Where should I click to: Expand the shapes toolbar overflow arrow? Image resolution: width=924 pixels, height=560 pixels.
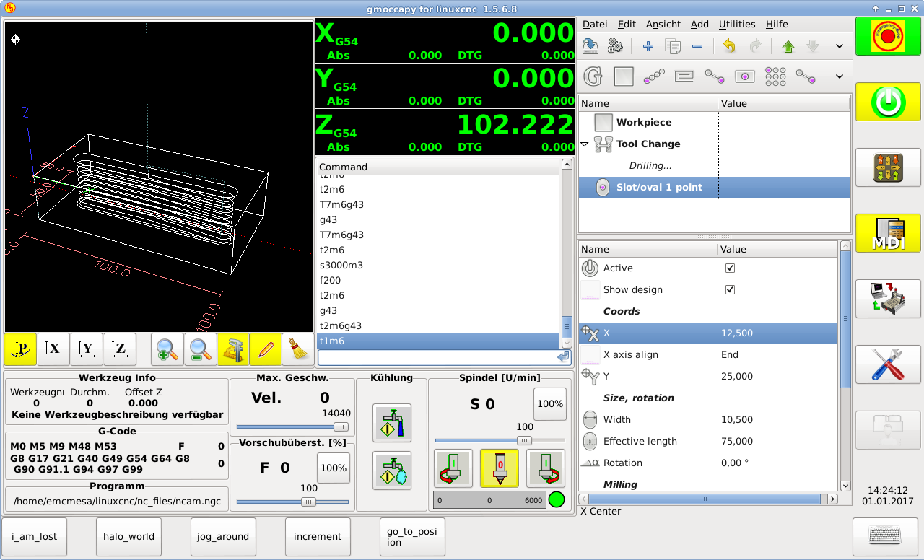pos(839,76)
